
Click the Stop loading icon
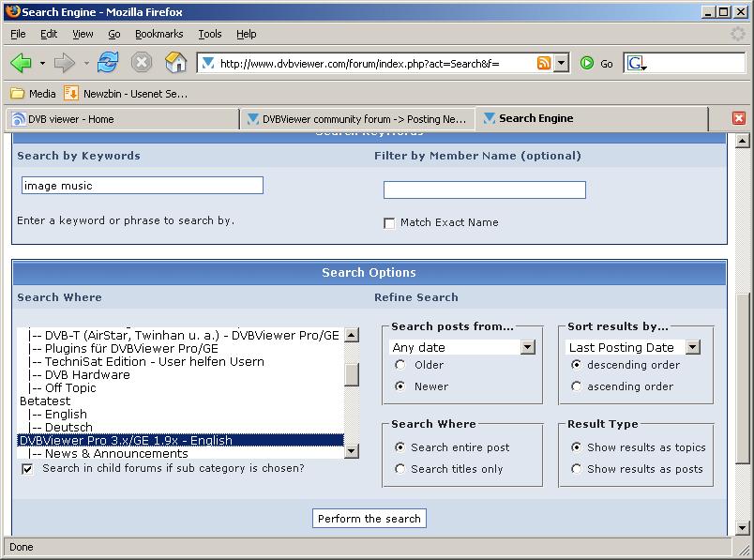[x=142, y=63]
